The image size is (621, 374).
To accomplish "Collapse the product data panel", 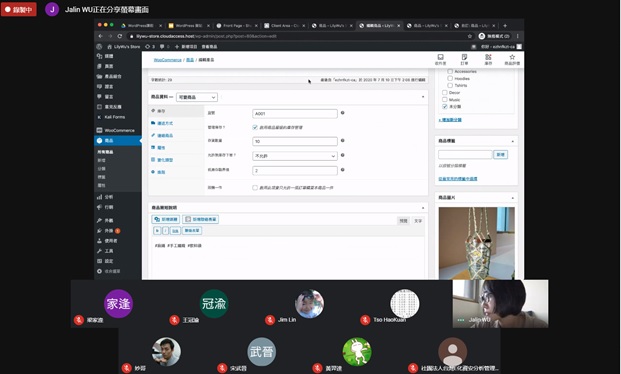I will pyautogui.click(x=423, y=97).
